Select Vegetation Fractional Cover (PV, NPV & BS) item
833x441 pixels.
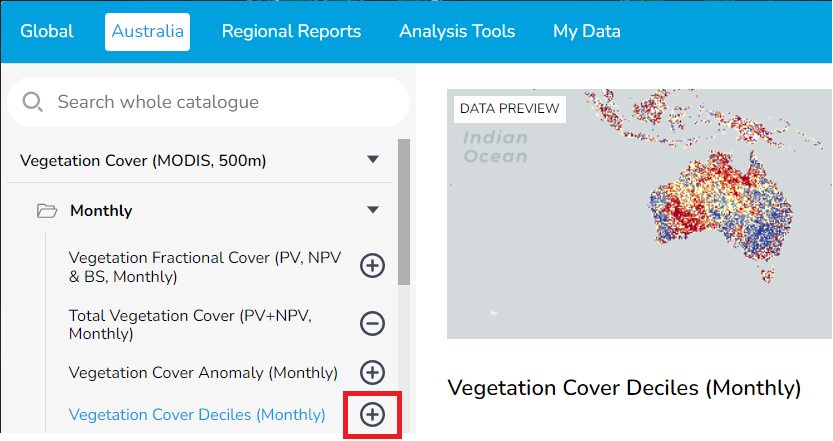[205, 267]
